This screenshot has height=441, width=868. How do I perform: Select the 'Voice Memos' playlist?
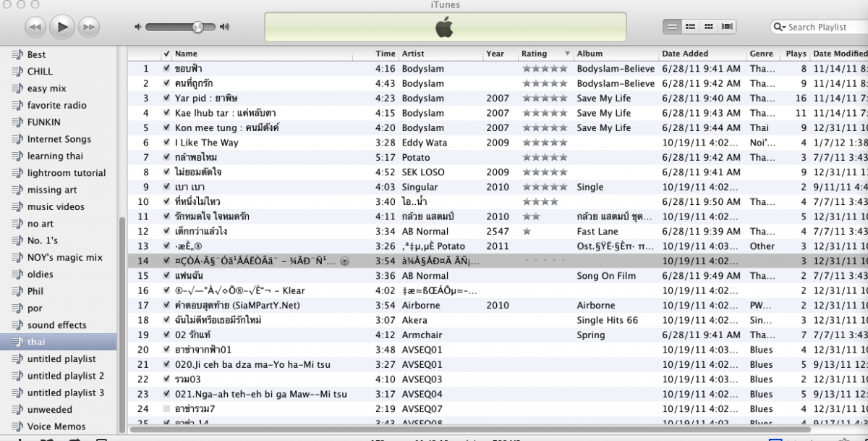click(56, 427)
